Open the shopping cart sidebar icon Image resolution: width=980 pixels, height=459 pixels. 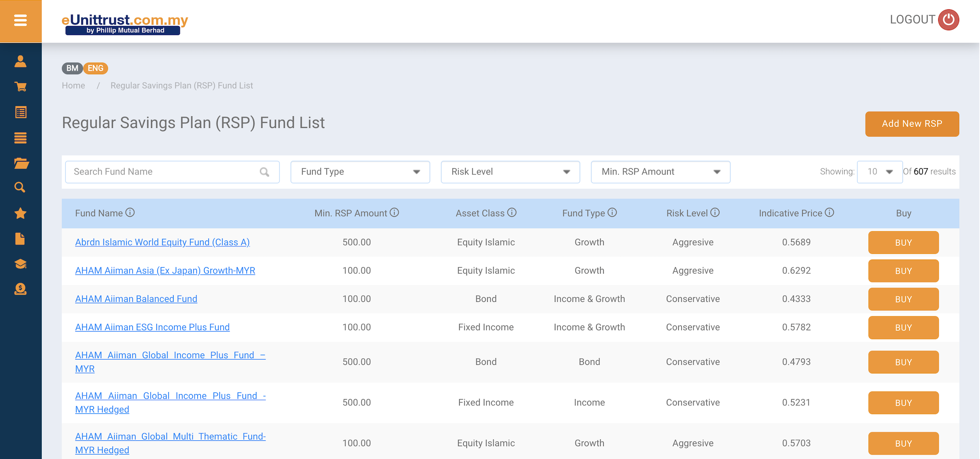pos(20,87)
